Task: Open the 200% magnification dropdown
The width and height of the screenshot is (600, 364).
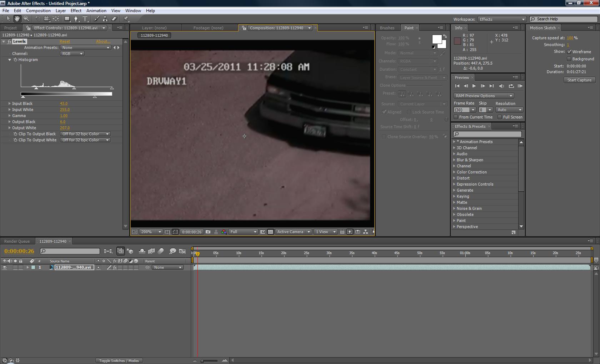Action: tap(150, 232)
